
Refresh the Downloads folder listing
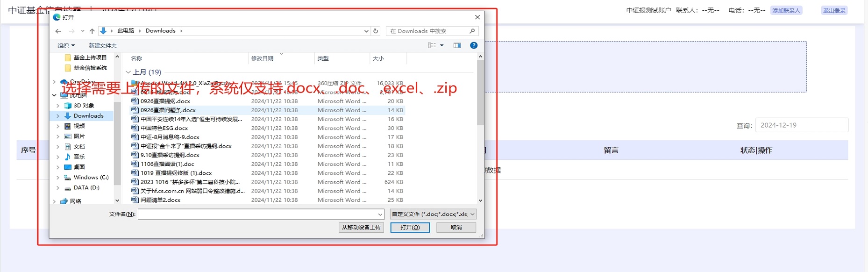coord(376,31)
